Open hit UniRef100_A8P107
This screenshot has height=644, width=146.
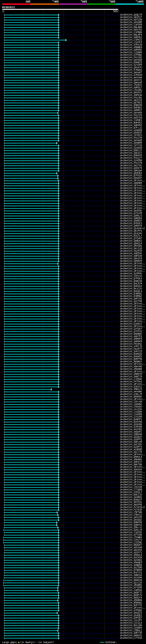click(x=131, y=462)
